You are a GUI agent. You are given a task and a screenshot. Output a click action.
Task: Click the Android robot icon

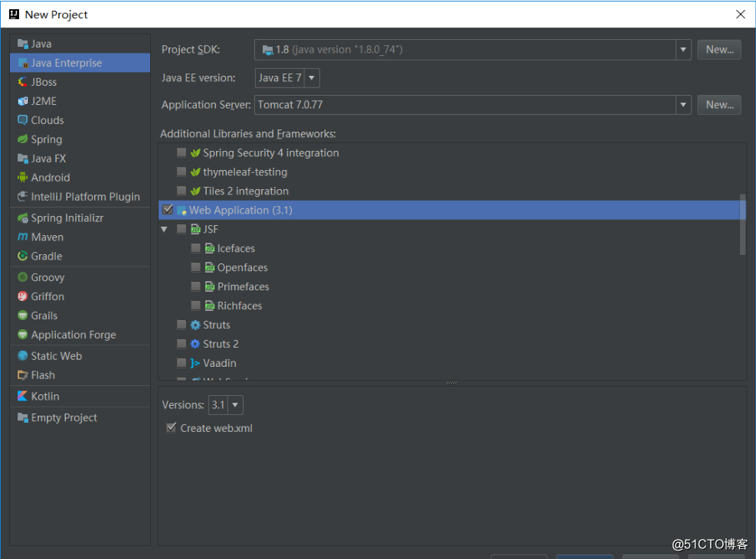pos(23,178)
